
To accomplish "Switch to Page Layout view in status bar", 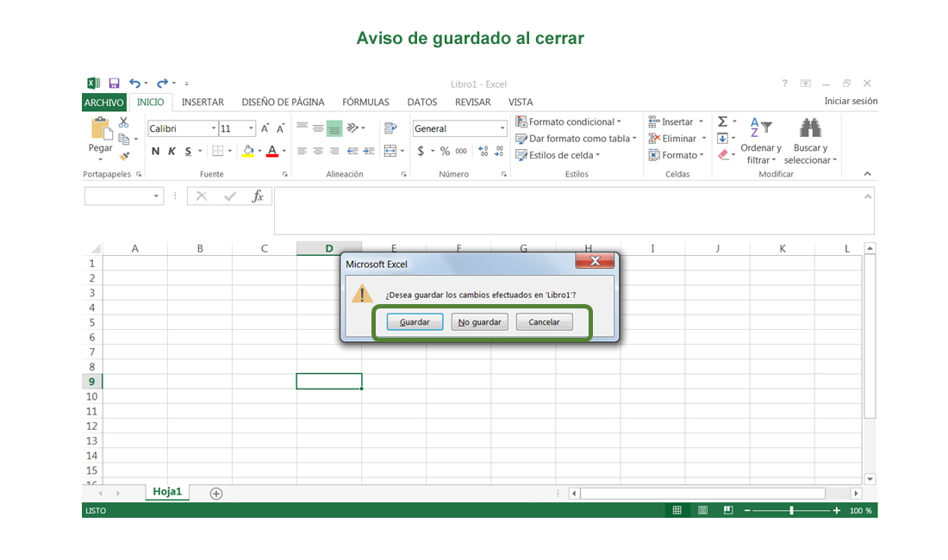I will [x=702, y=511].
